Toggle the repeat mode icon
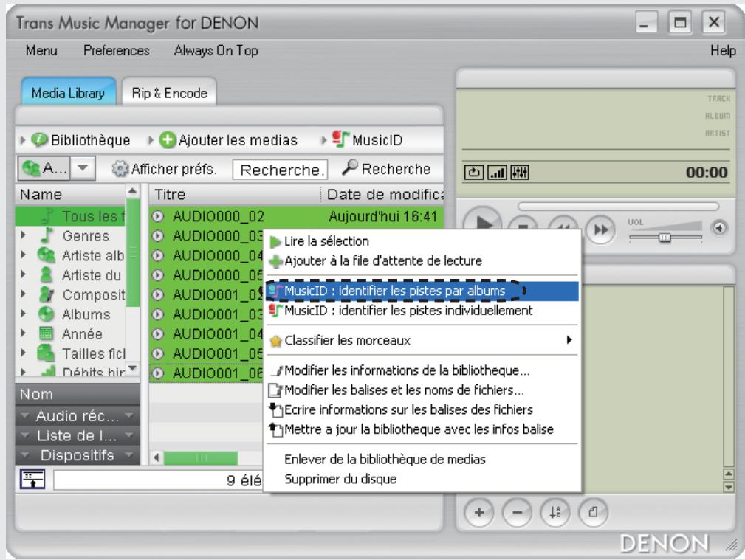This screenshot has width=745, height=560. click(x=474, y=172)
